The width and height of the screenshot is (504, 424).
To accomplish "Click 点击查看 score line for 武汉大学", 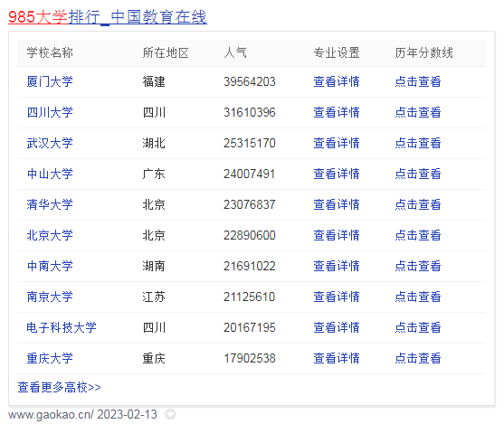I will tap(418, 143).
